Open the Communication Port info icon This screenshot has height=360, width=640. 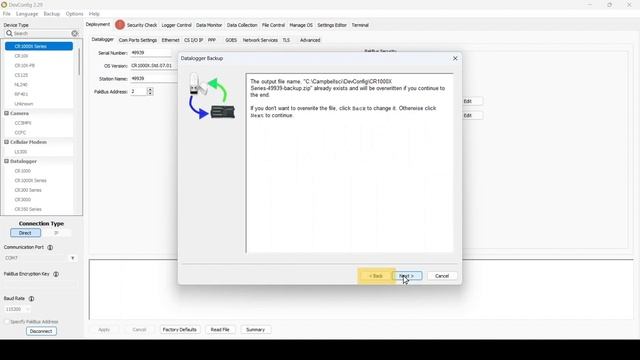(50, 247)
